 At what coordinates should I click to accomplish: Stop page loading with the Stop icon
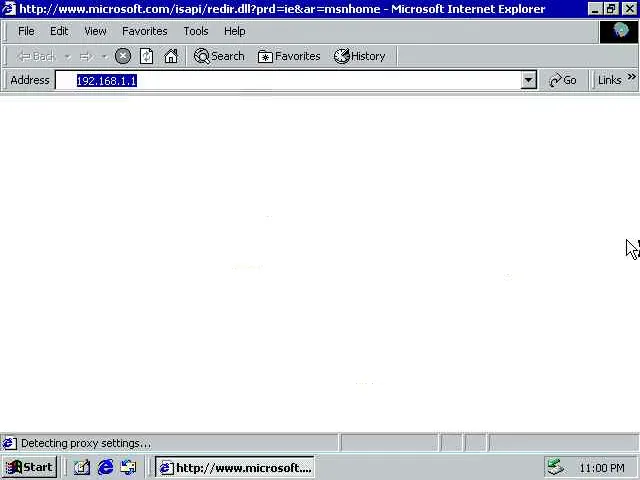(122, 56)
